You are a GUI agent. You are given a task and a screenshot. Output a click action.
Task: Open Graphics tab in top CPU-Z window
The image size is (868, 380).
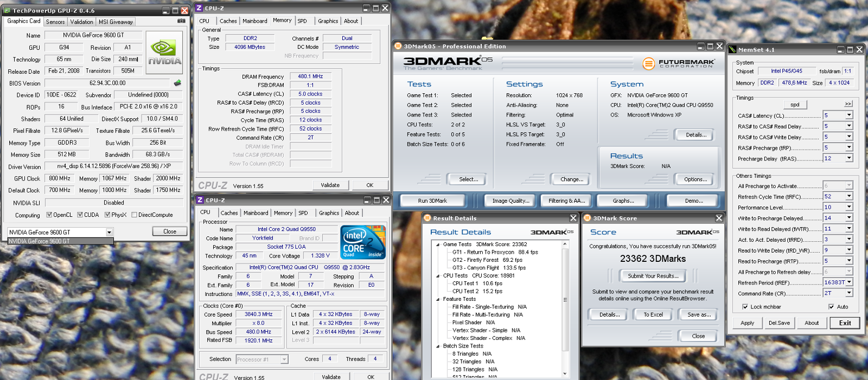click(328, 21)
